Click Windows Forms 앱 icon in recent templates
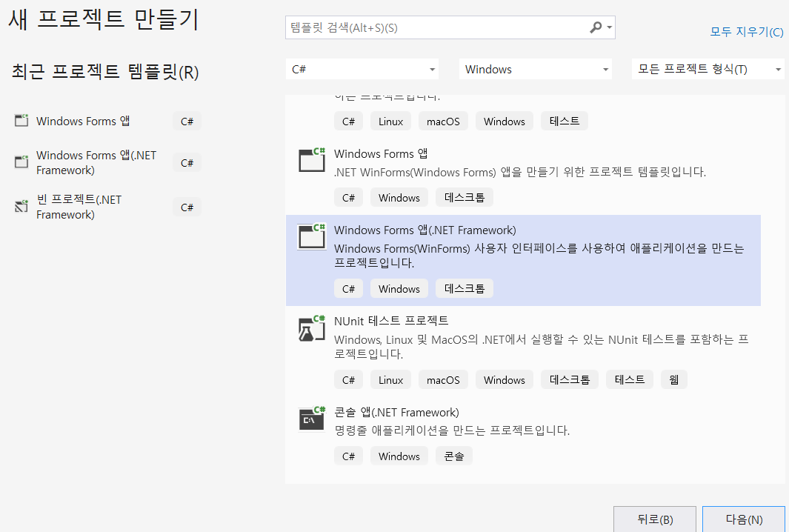Viewport: 789px width, 532px height. click(x=21, y=120)
